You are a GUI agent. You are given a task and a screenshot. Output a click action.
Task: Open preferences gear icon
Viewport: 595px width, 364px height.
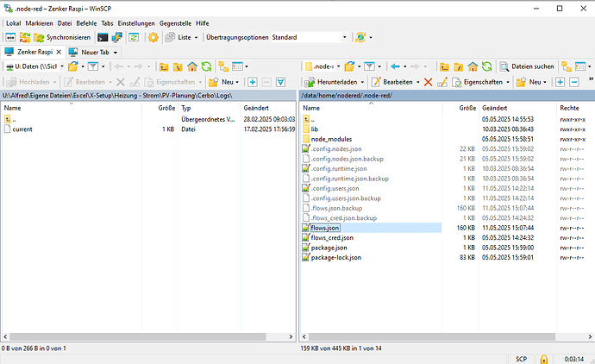point(153,37)
